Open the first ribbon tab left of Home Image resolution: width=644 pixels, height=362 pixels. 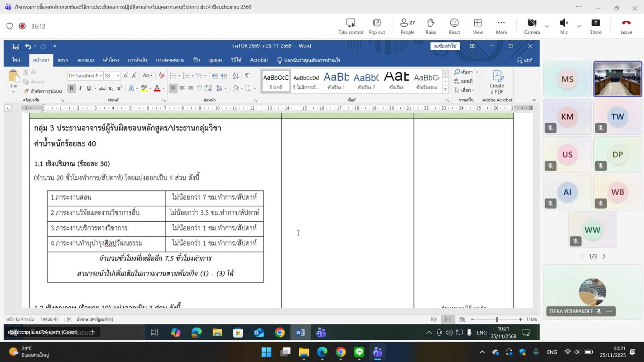click(16, 60)
